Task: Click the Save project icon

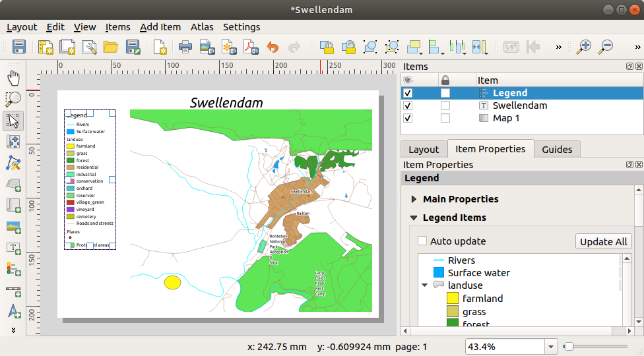Action: click(19, 47)
